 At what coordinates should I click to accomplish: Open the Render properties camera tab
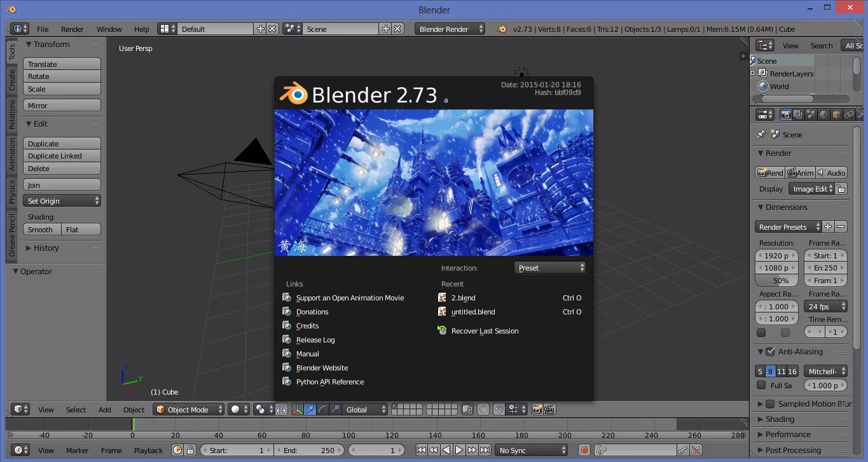786,115
